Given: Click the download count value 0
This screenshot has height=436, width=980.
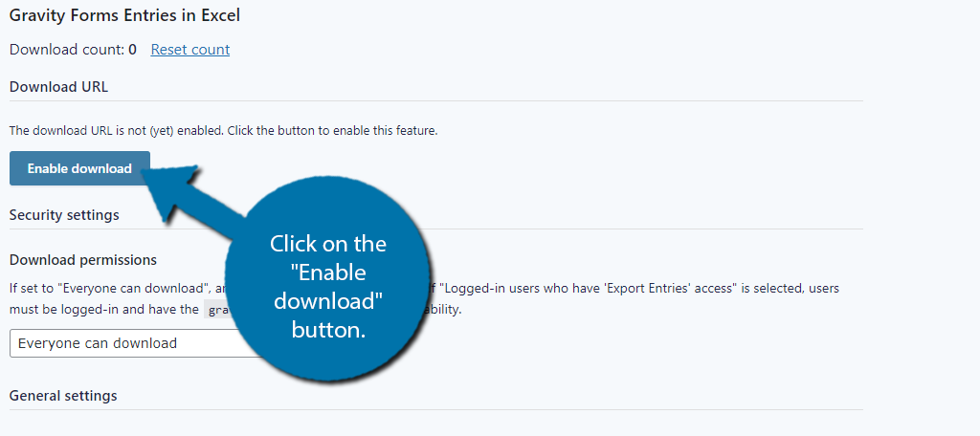Looking at the screenshot, I should click(x=132, y=50).
